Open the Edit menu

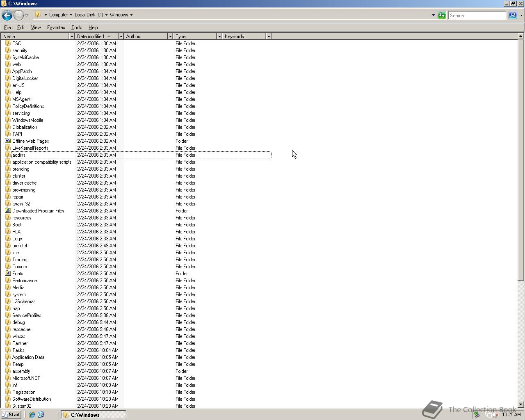click(21, 27)
